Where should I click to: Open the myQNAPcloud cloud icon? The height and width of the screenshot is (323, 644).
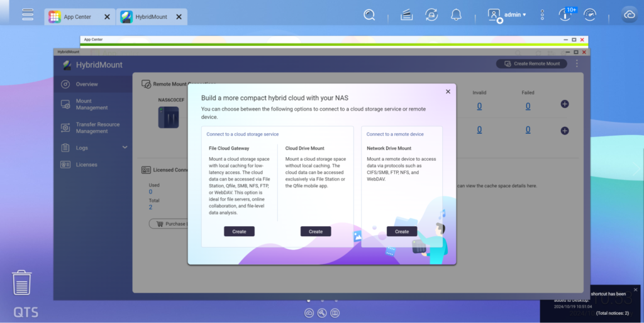pos(629,14)
